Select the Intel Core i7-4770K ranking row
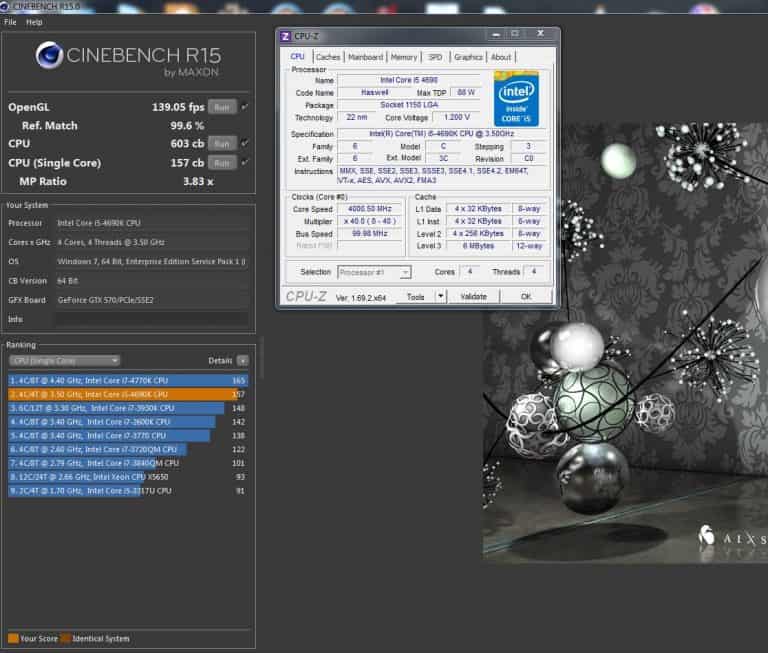 pos(128,381)
